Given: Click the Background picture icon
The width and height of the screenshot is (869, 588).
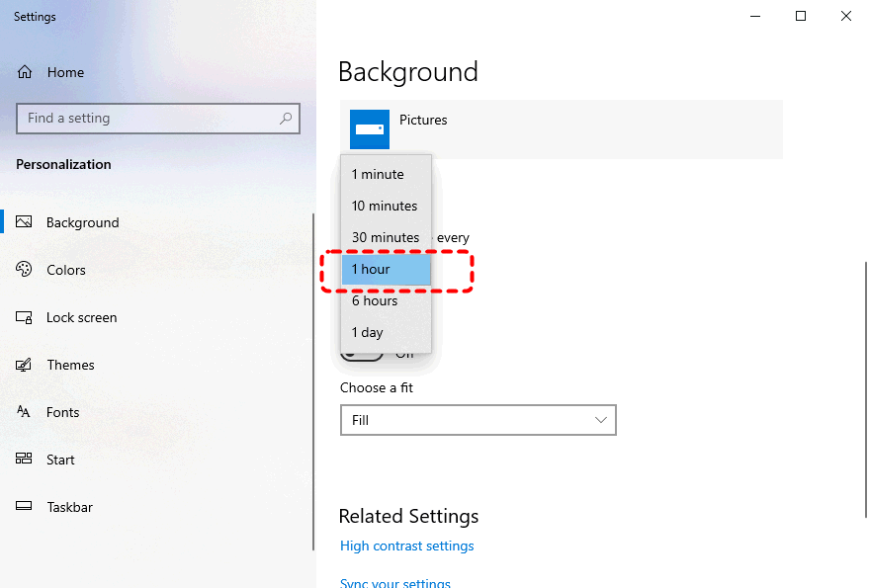Looking at the screenshot, I should coord(25,222).
